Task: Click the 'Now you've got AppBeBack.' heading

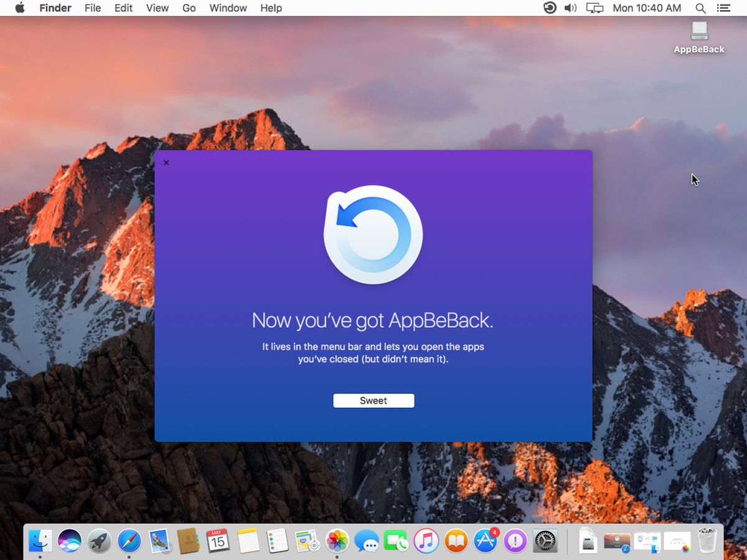Action: (x=373, y=320)
